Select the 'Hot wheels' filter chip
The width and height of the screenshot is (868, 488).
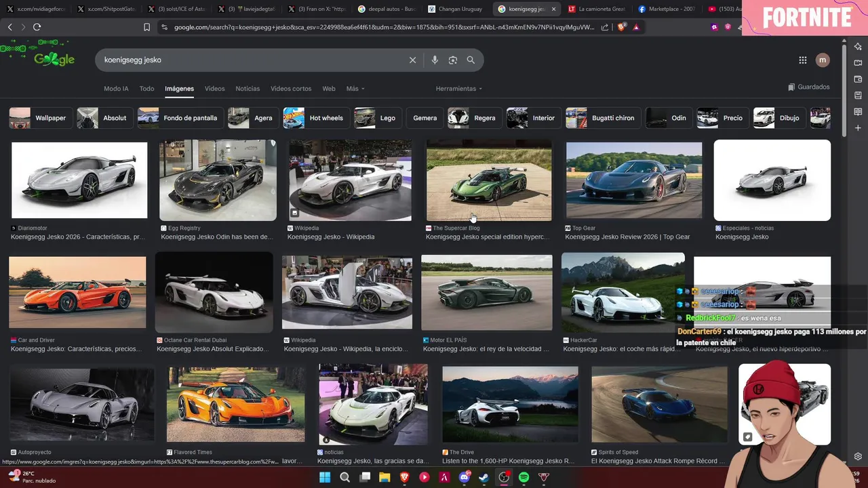click(315, 118)
